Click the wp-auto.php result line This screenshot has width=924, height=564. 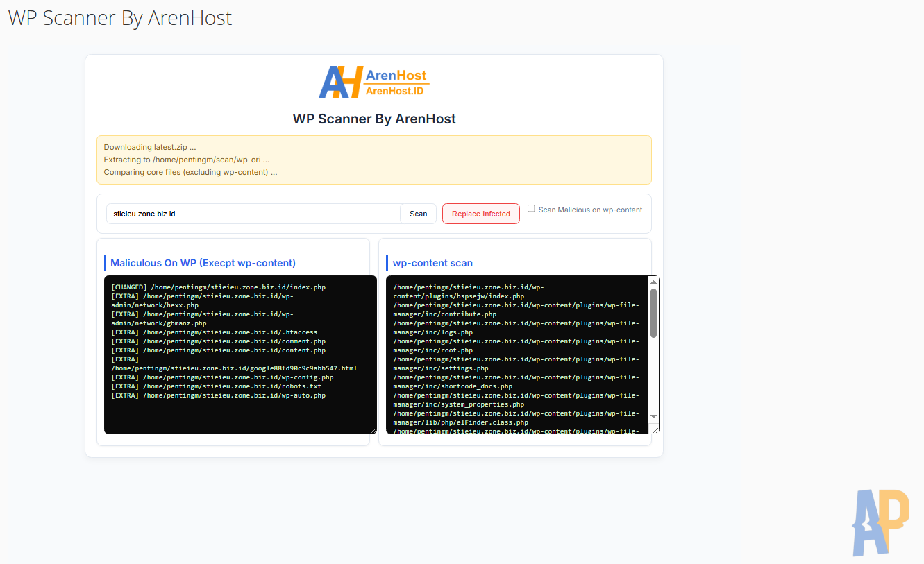pyautogui.click(x=218, y=395)
